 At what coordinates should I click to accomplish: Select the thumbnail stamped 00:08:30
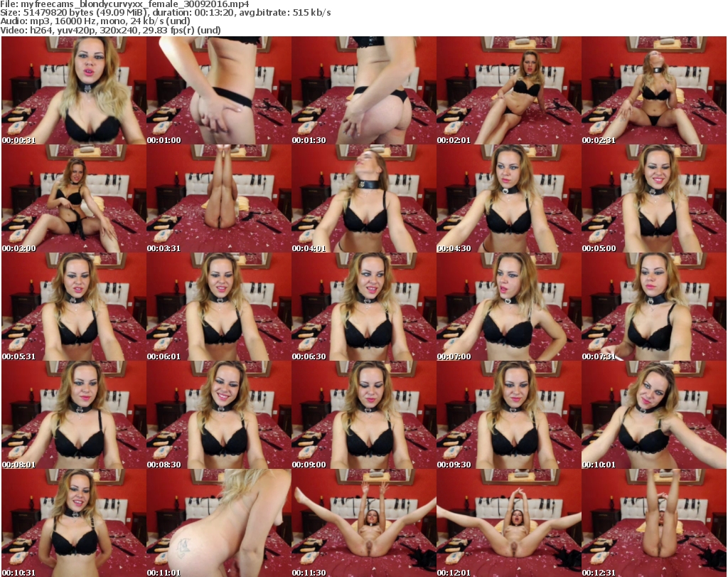point(219,415)
